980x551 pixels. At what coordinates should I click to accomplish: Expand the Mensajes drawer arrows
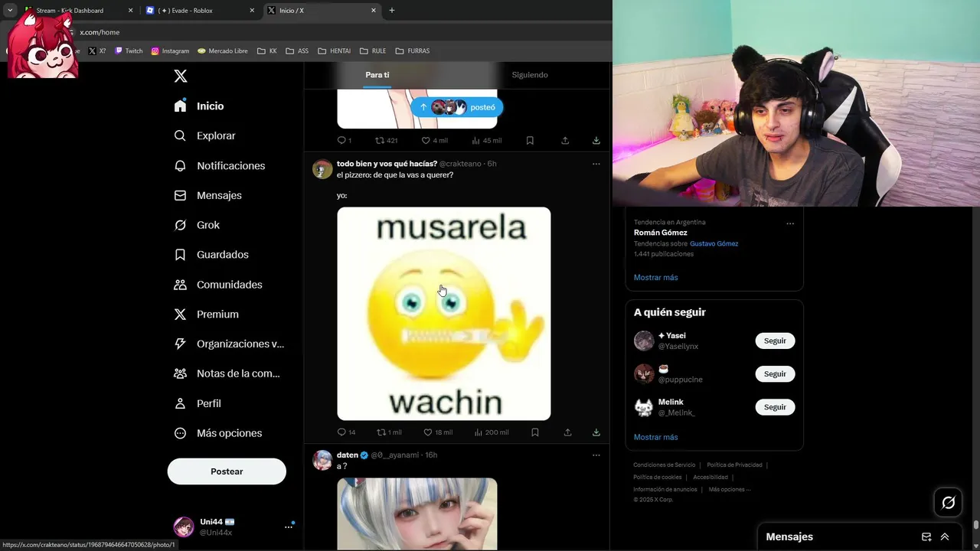[x=945, y=537]
